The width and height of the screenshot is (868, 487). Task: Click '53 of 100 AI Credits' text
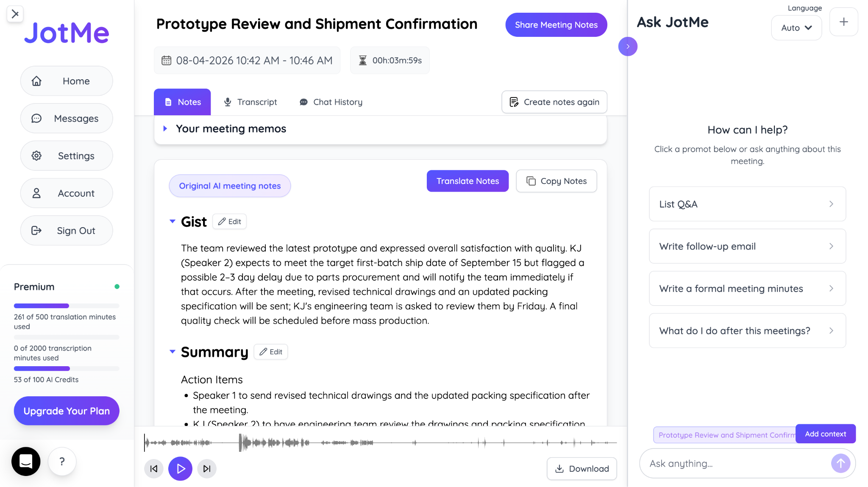point(46,379)
